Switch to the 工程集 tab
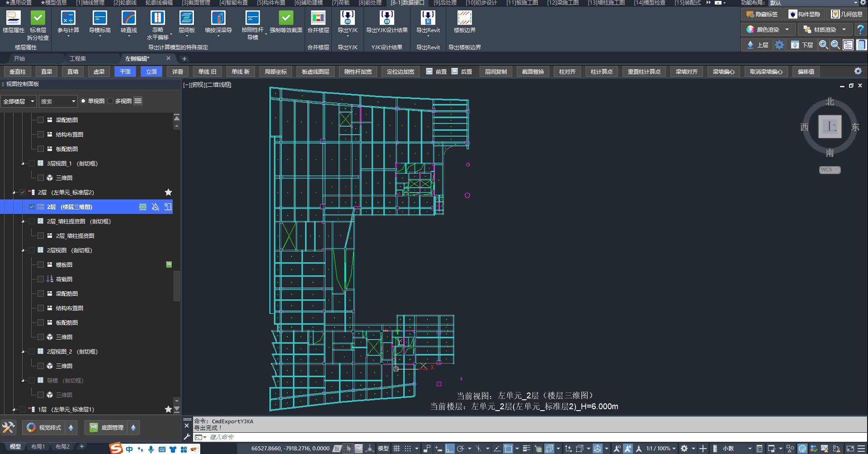The image size is (868, 454). [x=78, y=59]
